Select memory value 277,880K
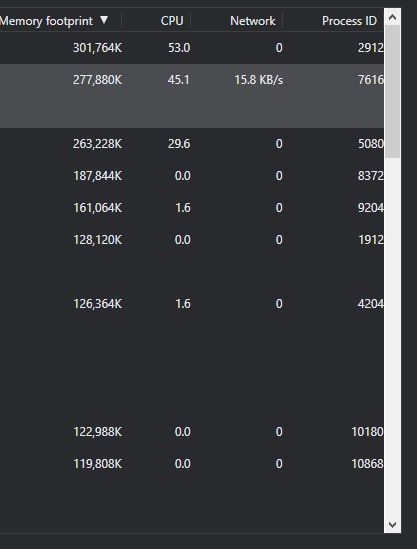Image resolution: width=417 pixels, height=549 pixels. coord(97,80)
